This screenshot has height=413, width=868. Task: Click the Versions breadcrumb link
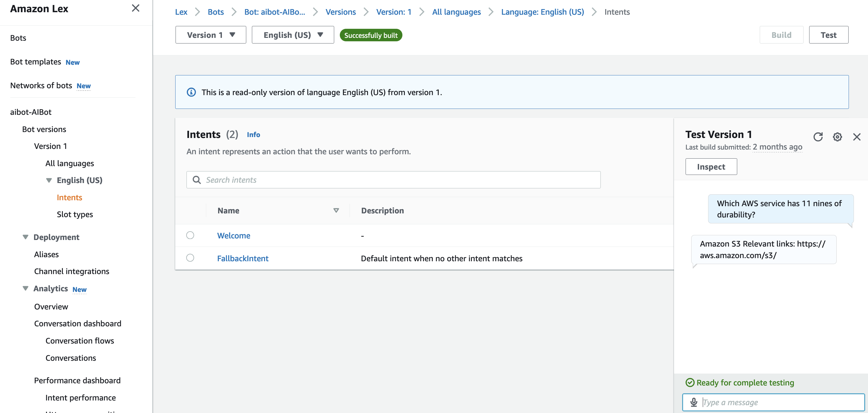(x=340, y=12)
